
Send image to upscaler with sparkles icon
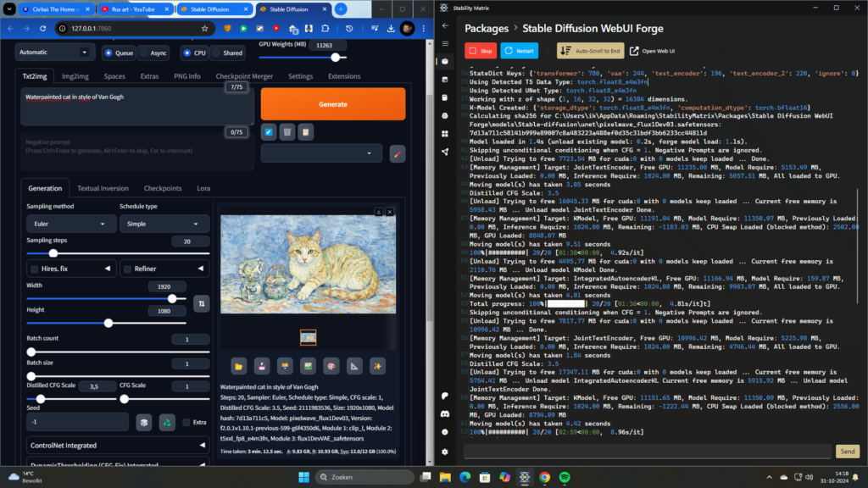379,366
